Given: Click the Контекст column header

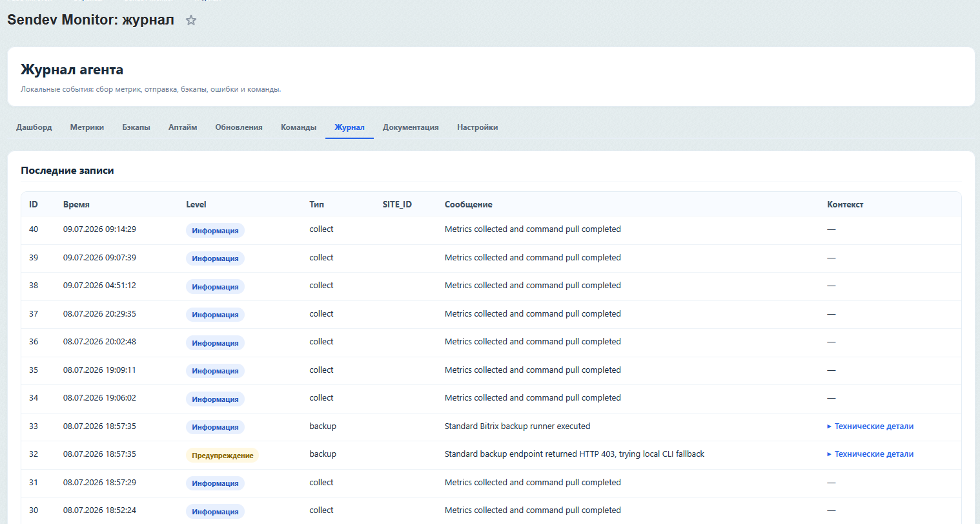Looking at the screenshot, I should [x=845, y=204].
